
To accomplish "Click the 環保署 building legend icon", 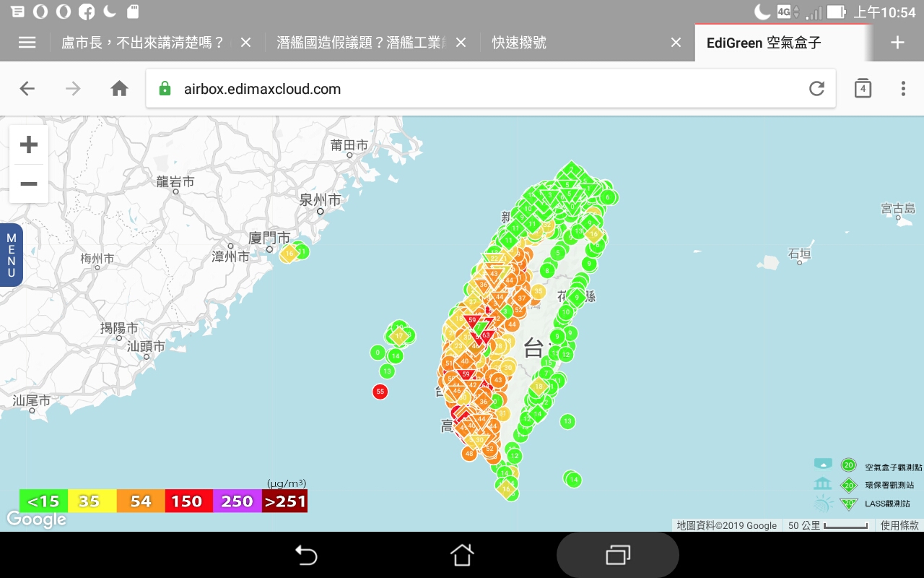I will pos(823,484).
